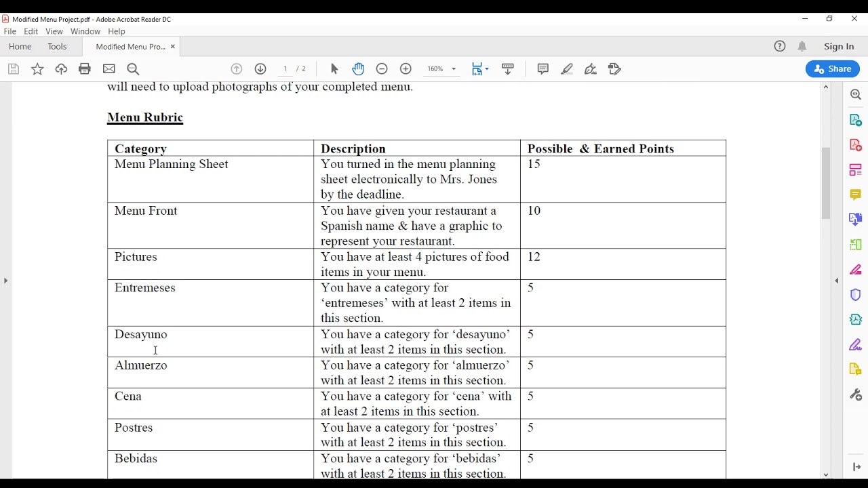Viewport: 868px width, 488px height.
Task: Click Sign In
Action: point(839,47)
